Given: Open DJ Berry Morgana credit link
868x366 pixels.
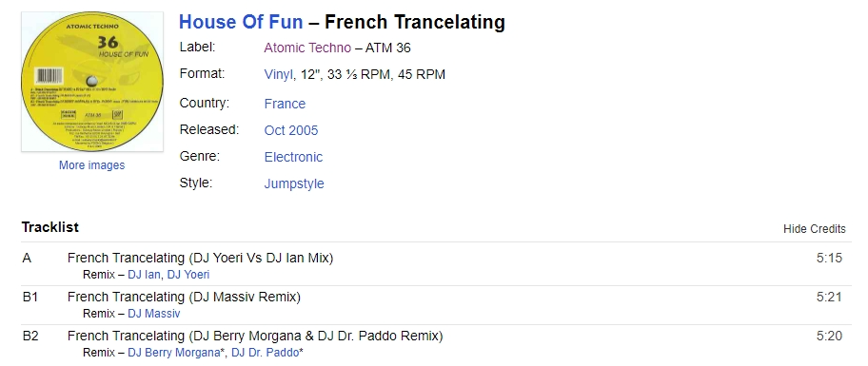Looking at the screenshot, I should [174, 353].
